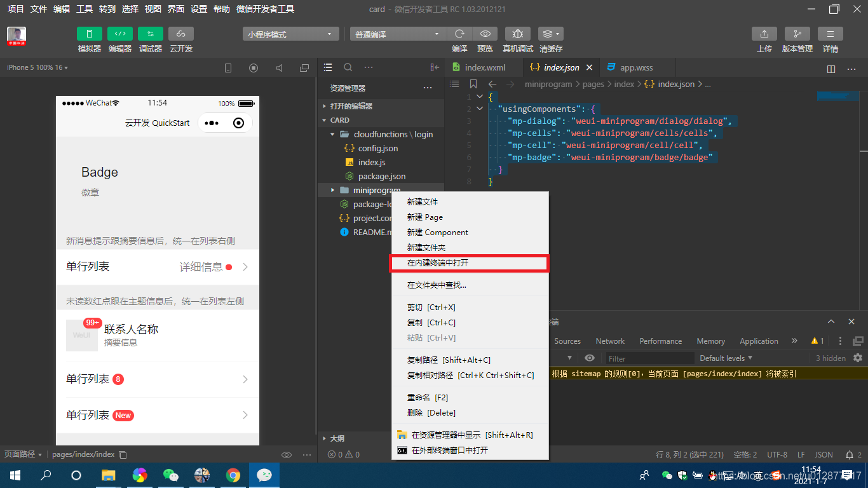Click the simulator capsule menu dots
Image resolution: width=868 pixels, height=488 pixels.
tap(212, 123)
